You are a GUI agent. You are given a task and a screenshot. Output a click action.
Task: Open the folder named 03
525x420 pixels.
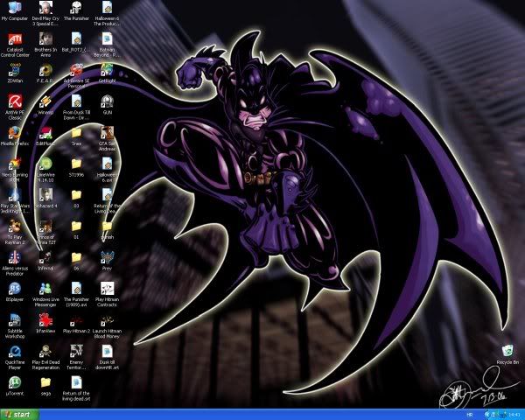click(76, 199)
